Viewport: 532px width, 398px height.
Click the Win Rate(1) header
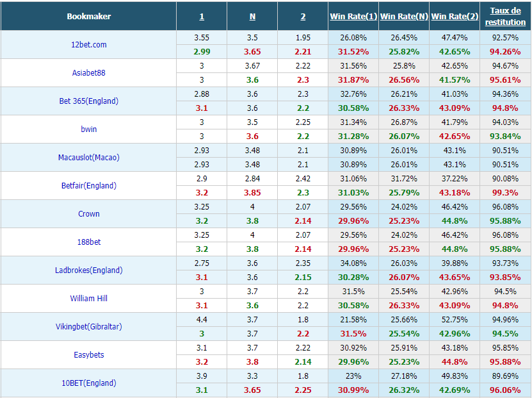click(x=353, y=16)
